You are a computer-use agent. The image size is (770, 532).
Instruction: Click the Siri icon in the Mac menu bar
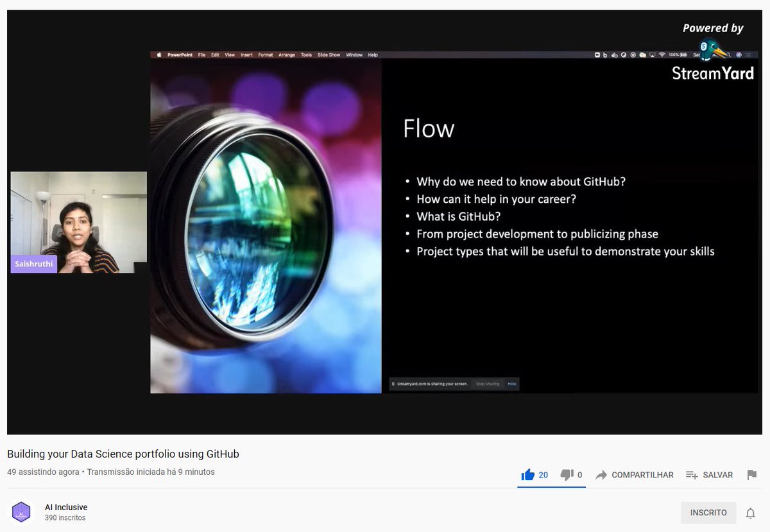pos(739,55)
